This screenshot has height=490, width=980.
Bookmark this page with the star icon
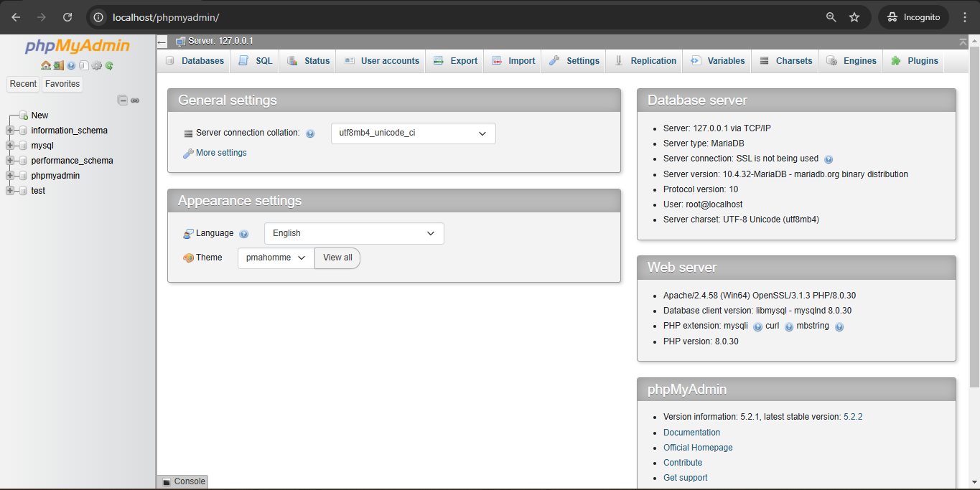click(854, 17)
